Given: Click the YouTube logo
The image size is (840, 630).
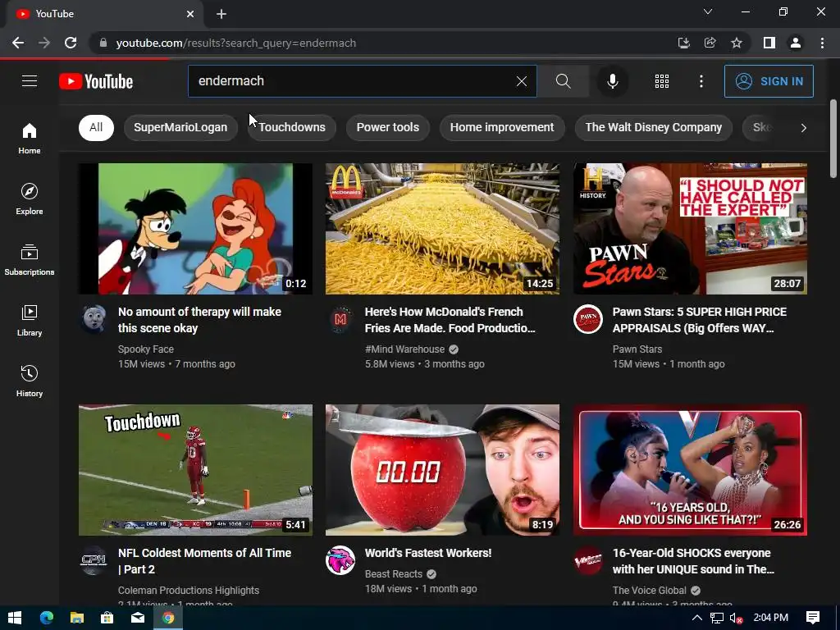Looking at the screenshot, I should 96,81.
